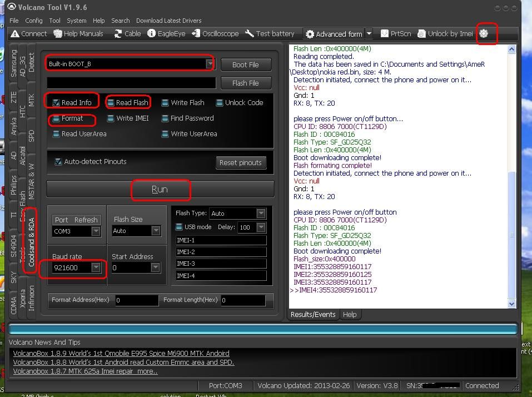
Task: Click the Cable toolbar icon
Action: tap(118, 33)
